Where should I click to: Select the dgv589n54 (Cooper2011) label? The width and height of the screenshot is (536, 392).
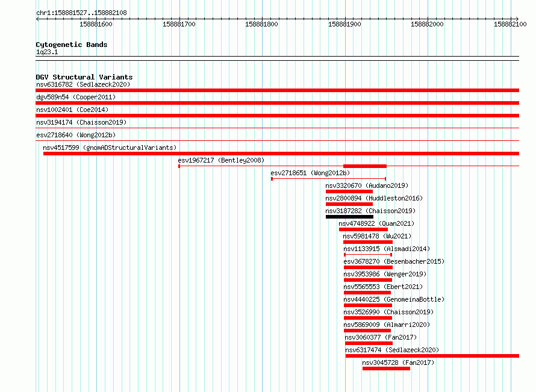point(76,97)
